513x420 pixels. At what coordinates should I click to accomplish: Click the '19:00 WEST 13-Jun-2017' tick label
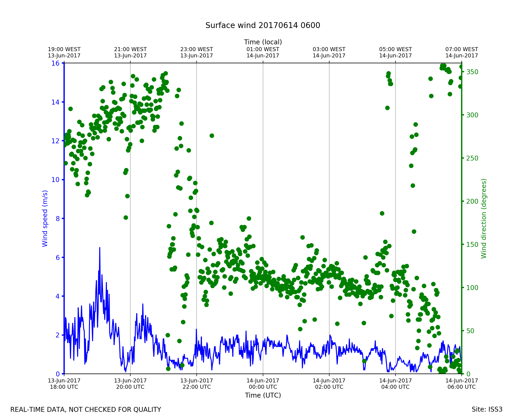[64, 52]
